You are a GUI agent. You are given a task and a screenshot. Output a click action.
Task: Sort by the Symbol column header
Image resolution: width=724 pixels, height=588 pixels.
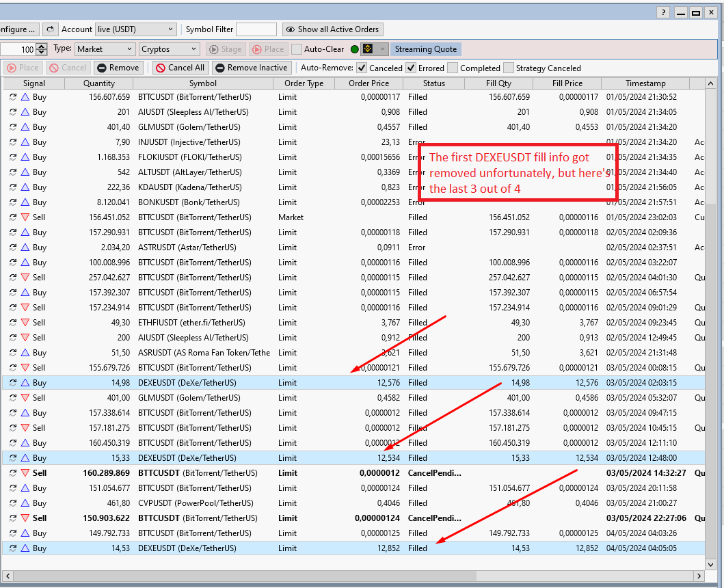point(202,83)
